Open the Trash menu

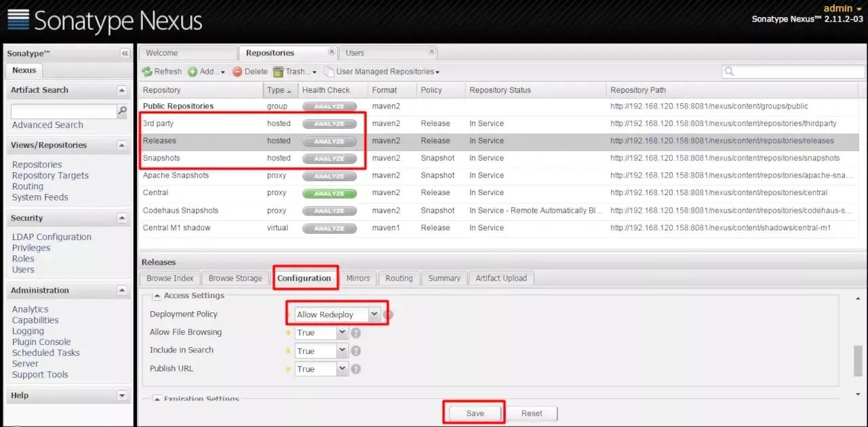point(295,71)
